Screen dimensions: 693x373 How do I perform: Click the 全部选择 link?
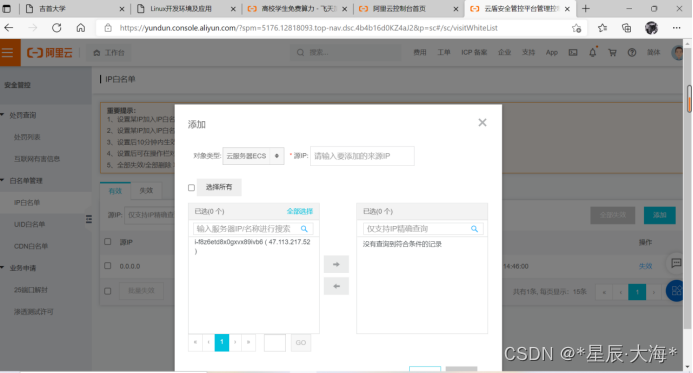(300, 211)
